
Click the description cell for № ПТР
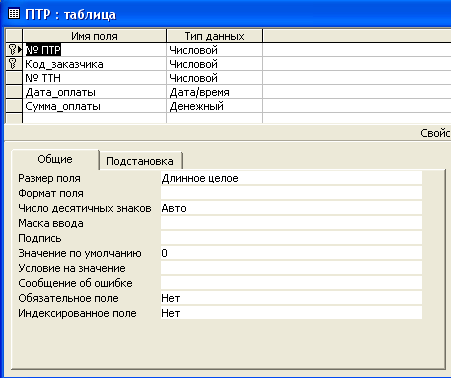tap(357, 50)
